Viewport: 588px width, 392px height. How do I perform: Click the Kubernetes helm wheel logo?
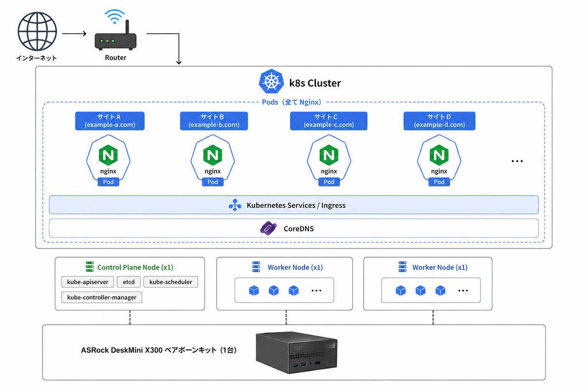tap(271, 82)
